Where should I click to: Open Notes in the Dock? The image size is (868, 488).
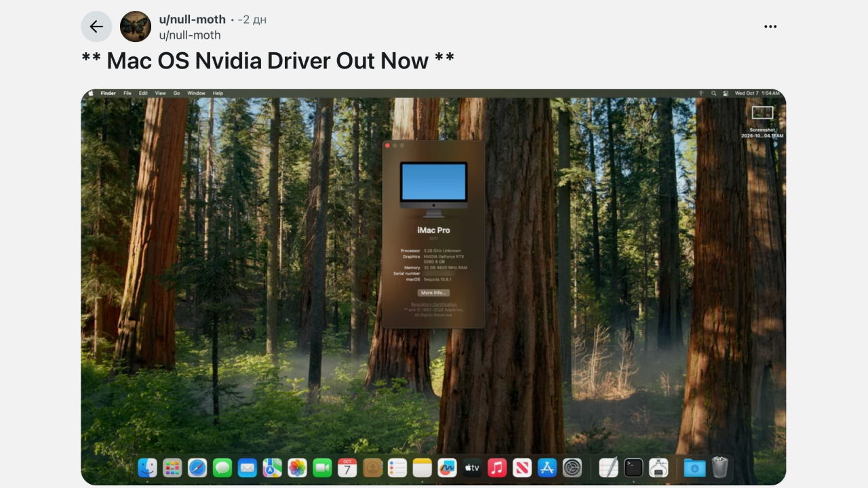(x=422, y=468)
